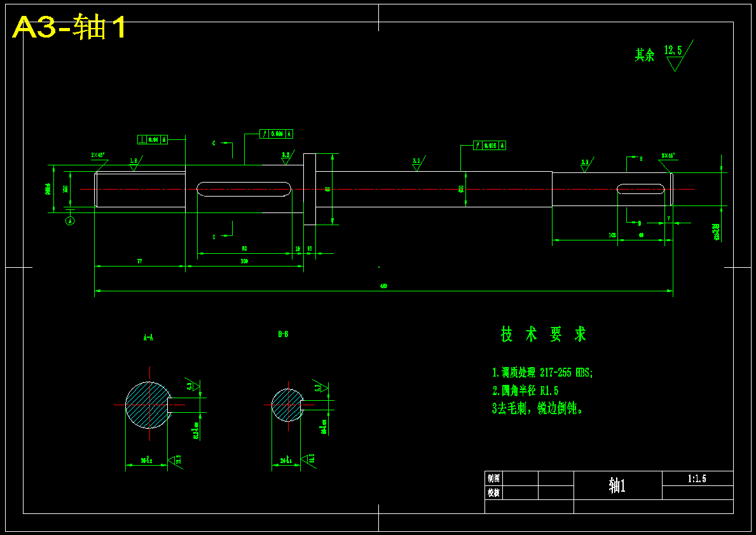The height and width of the screenshot is (535, 756).
Task: Click the runout tolerance frame above the long keyway
Action: pyautogui.click(x=277, y=134)
